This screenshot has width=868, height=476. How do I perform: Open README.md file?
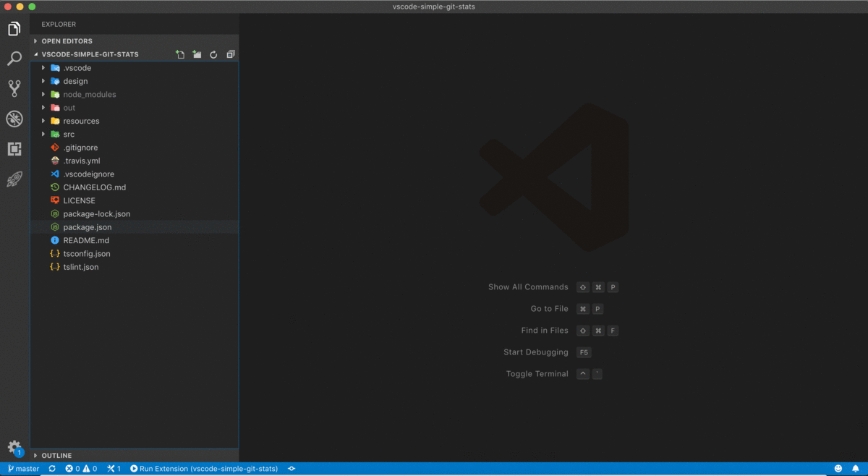[134, 240]
